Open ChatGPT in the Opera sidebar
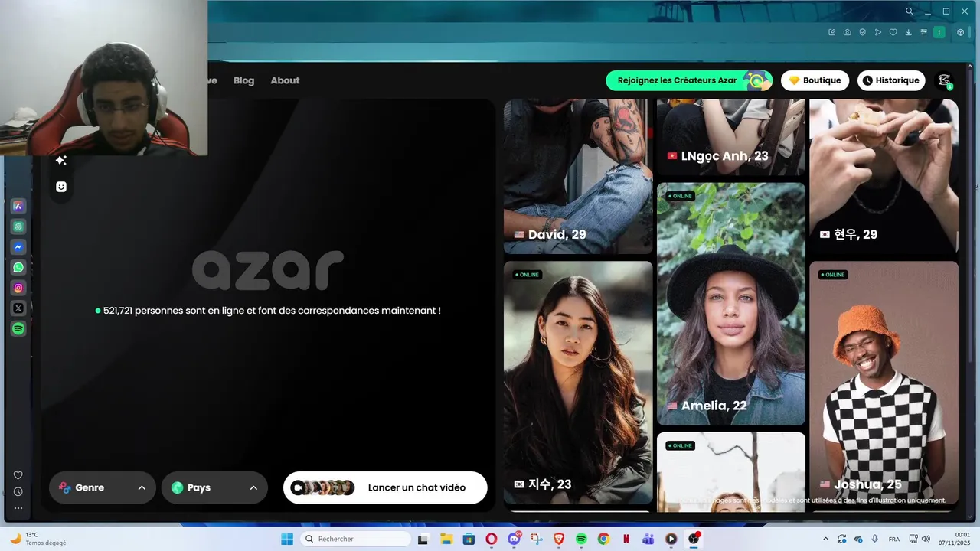This screenshot has width=980, height=551. coord(18,227)
